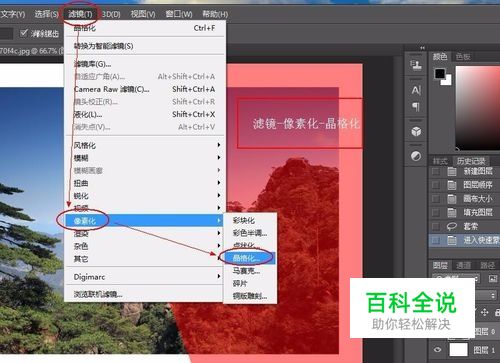Choose Camera Raw 滤镜(C)...

coord(145,89)
